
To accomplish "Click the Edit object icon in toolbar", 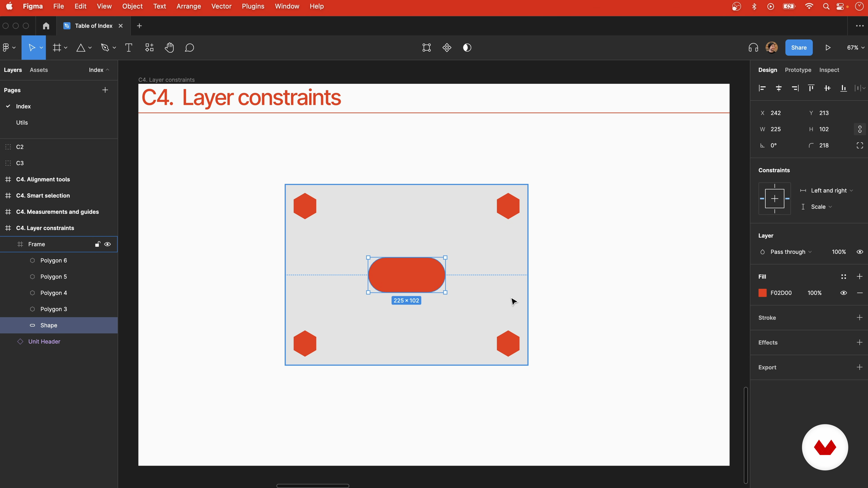I will [x=427, y=47].
